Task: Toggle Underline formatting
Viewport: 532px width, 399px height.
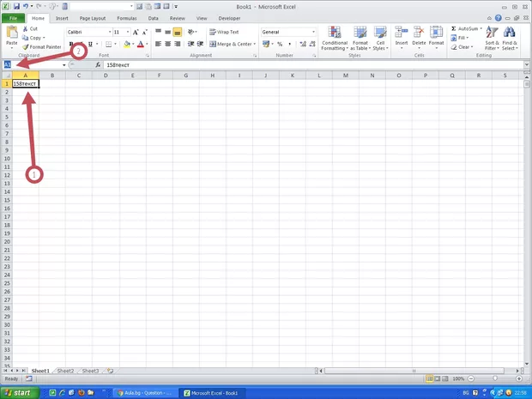Action: tap(90, 44)
